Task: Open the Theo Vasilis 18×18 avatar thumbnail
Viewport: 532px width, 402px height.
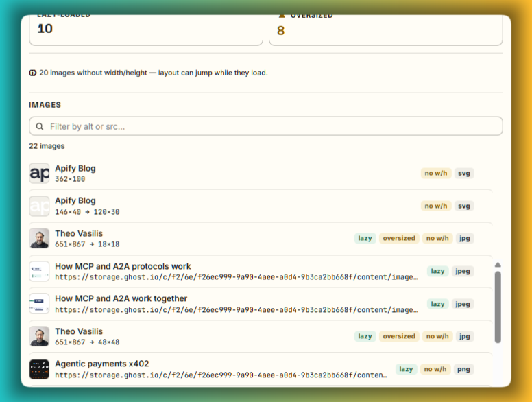Action: 39,238
